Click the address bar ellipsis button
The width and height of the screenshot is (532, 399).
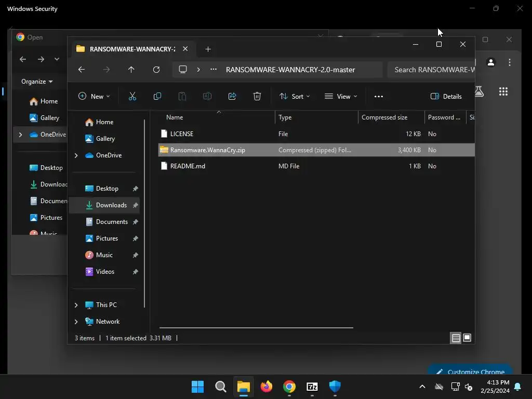point(214,70)
